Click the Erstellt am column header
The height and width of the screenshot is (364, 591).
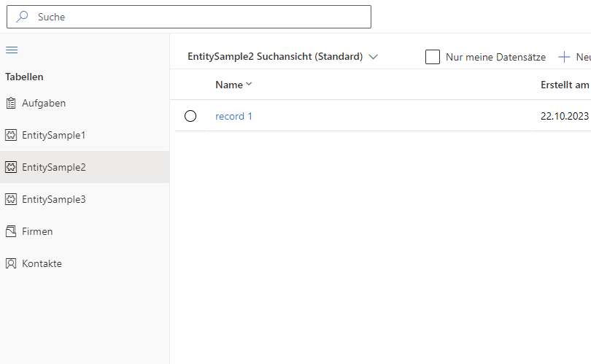tap(565, 85)
